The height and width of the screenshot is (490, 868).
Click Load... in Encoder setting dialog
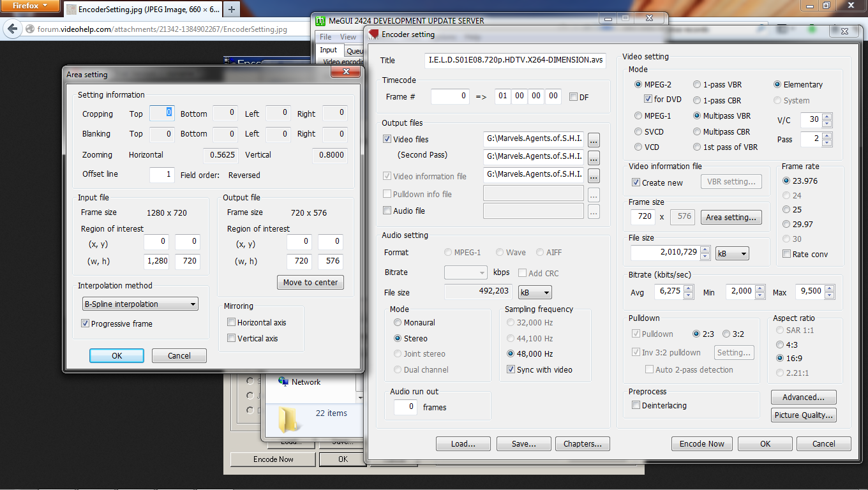(463, 443)
